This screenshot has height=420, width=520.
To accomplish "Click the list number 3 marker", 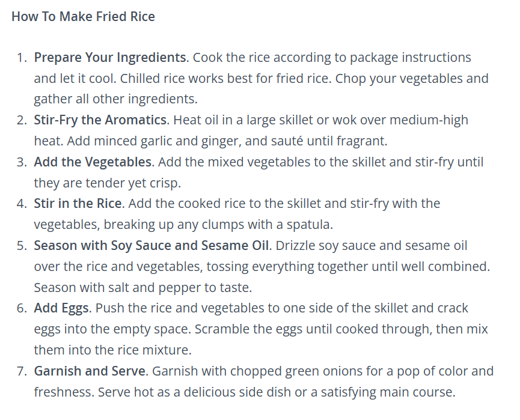I will tap(22, 162).
